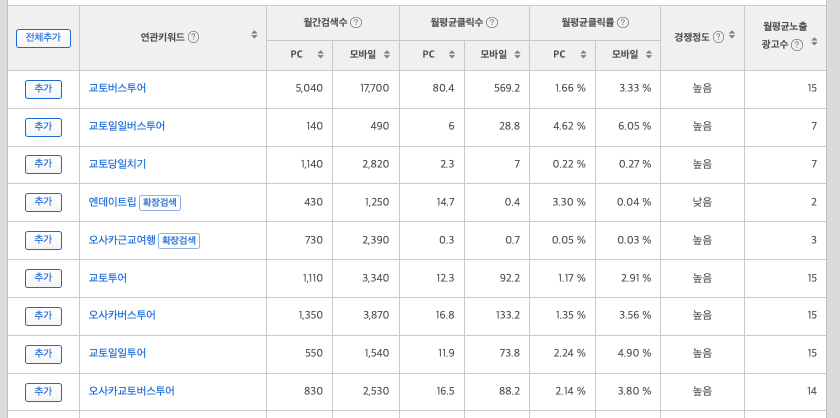Screen dimensions: 840x418
Task: Add keyword 교토버스투어 with 추가
Action: [x=43, y=89]
